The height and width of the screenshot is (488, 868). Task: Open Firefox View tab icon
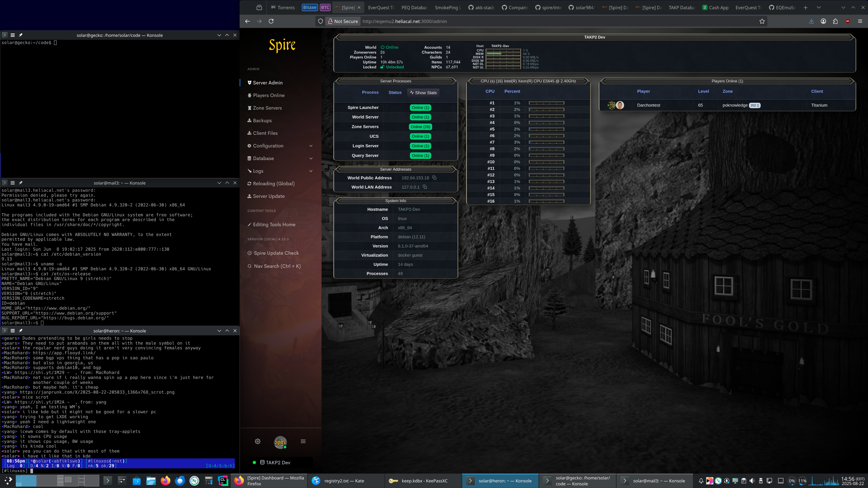coord(259,7)
